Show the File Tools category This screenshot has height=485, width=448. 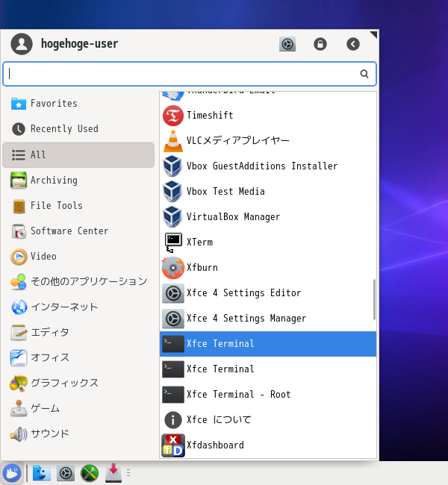pos(78,206)
